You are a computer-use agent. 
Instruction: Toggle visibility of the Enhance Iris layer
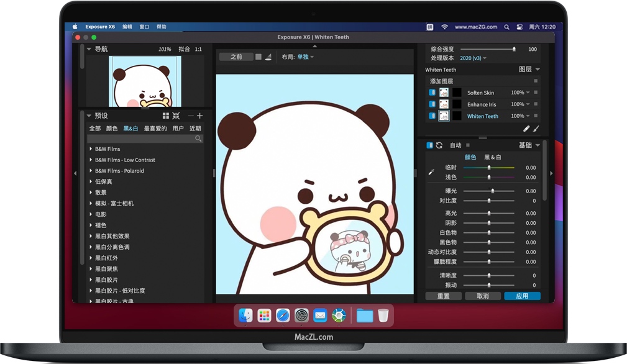pyautogui.click(x=432, y=104)
